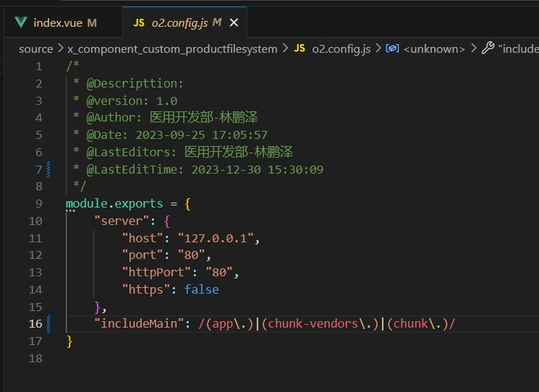Click the chevron after the source breadcrumb
Screen dimensions: 539x392
[60, 48]
